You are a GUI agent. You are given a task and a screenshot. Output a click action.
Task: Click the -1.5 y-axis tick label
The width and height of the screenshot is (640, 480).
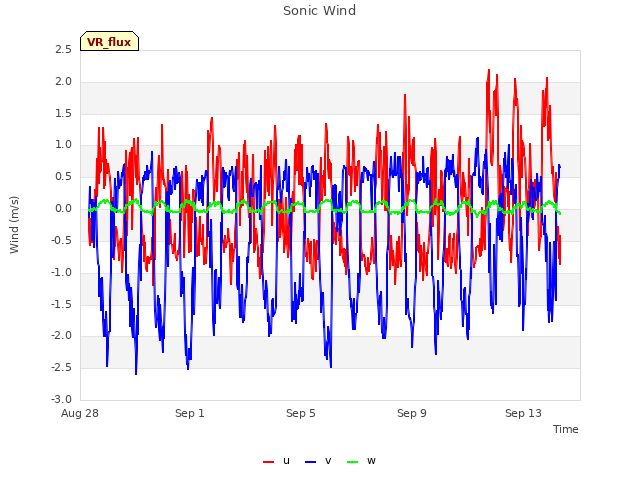pyautogui.click(x=62, y=304)
